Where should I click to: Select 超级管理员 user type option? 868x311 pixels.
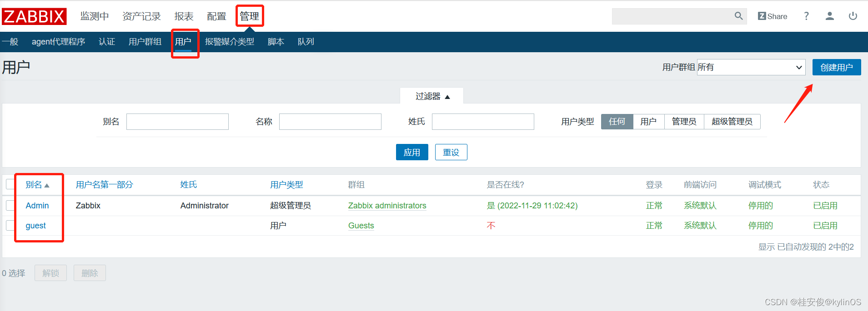[x=732, y=122]
